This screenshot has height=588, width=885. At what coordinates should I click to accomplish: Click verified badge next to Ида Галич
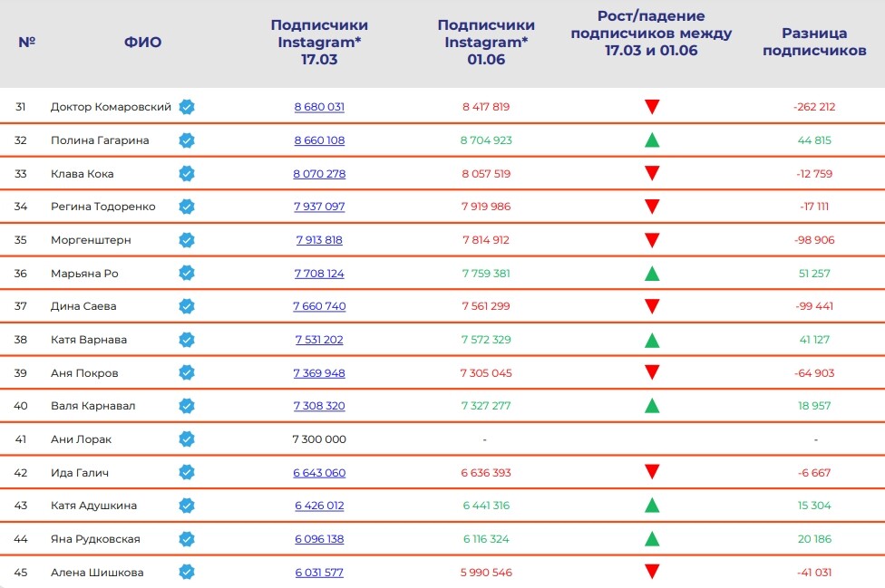tap(187, 472)
